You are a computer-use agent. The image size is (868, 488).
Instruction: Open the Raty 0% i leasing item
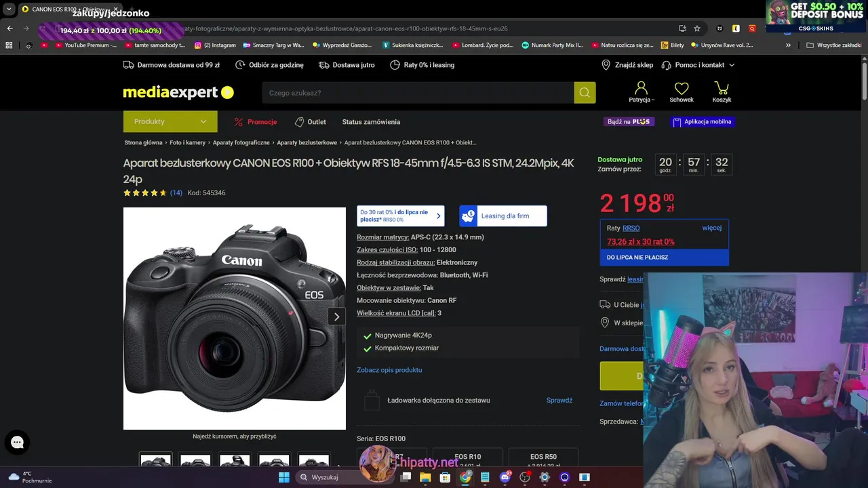pyautogui.click(x=422, y=65)
